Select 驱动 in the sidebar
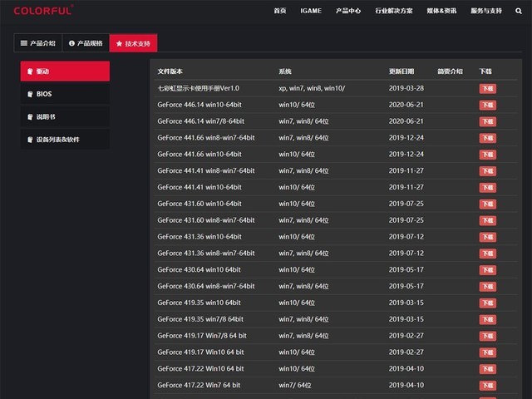The width and height of the screenshot is (532, 399). [x=65, y=71]
